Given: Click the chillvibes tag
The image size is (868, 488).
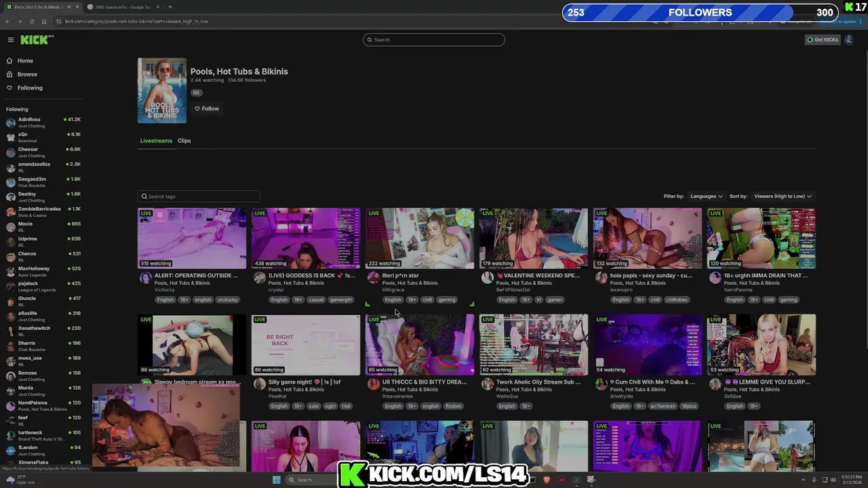Looking at the screenshot, I should pos(677,300).
